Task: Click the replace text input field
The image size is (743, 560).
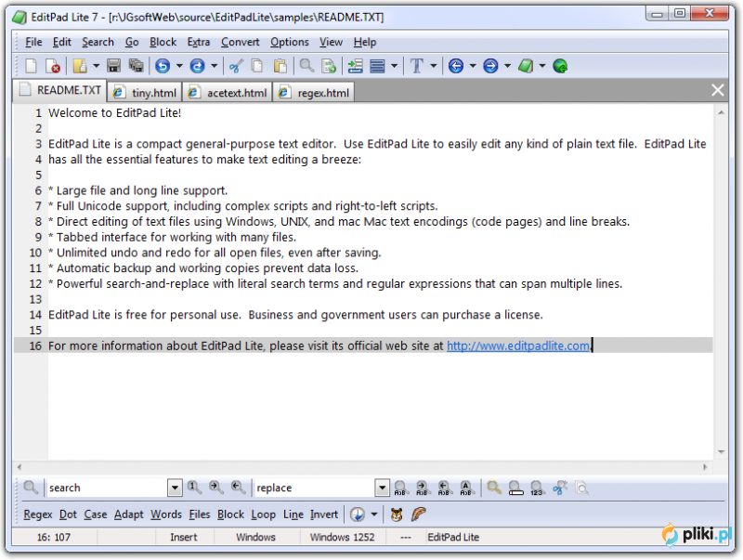Action: [314, 488]
